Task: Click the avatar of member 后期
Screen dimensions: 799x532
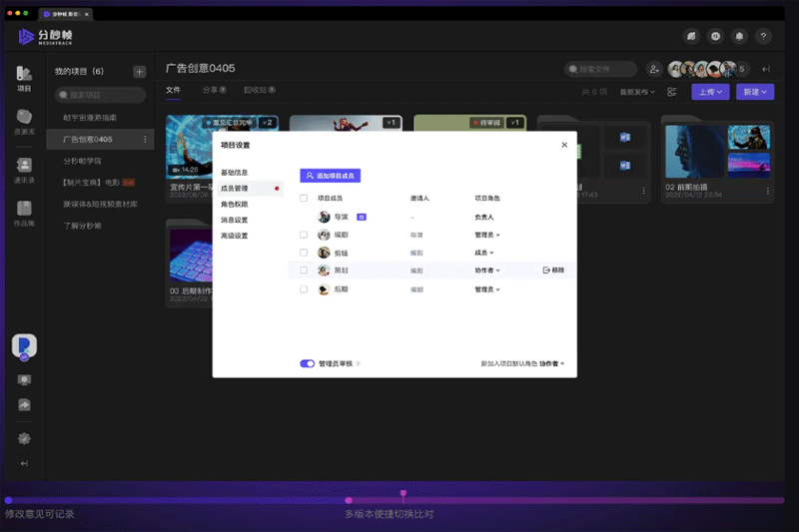Action: pyautogui.click(x=324, y=289)
